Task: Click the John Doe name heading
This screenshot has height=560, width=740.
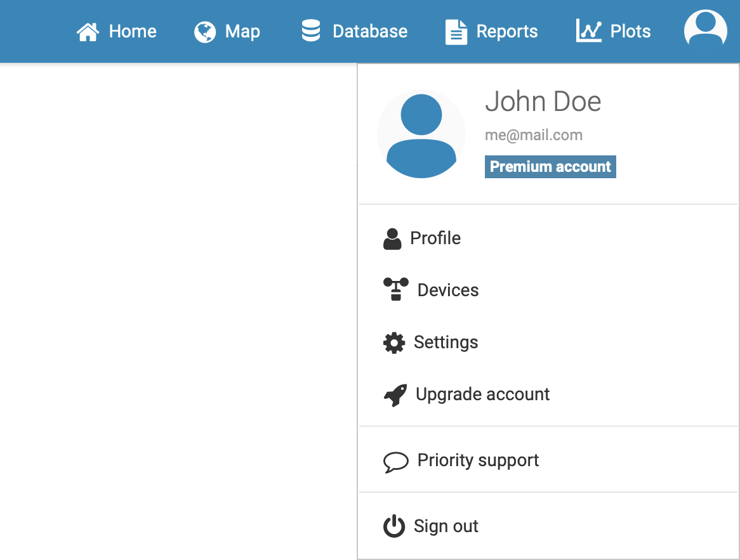Action: point(543,101)
